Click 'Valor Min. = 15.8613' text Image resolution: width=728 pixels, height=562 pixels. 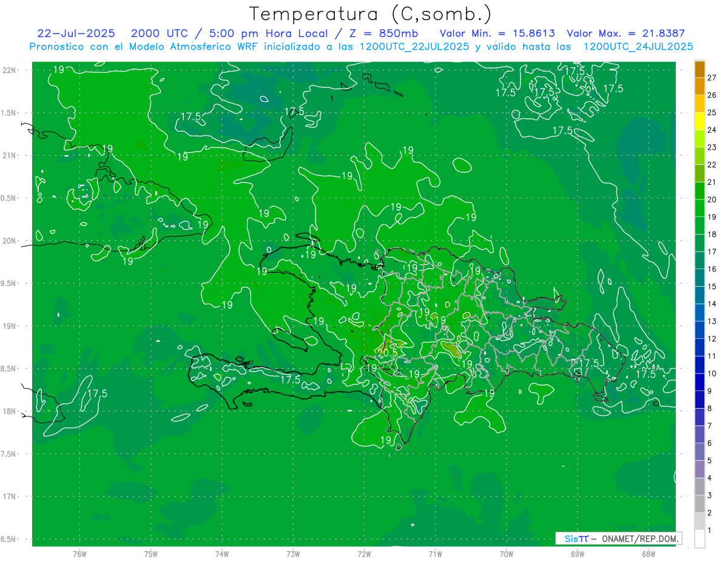(496, 33)
